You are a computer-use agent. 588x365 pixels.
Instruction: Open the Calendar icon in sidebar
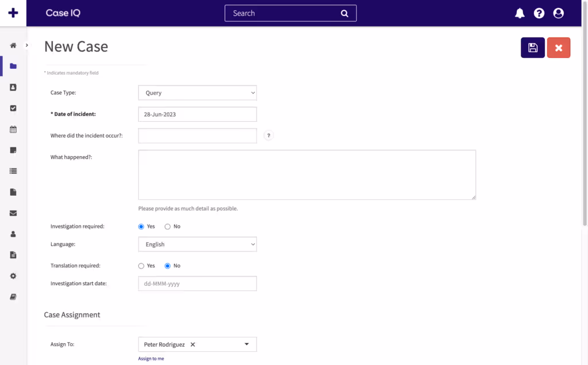12,129
